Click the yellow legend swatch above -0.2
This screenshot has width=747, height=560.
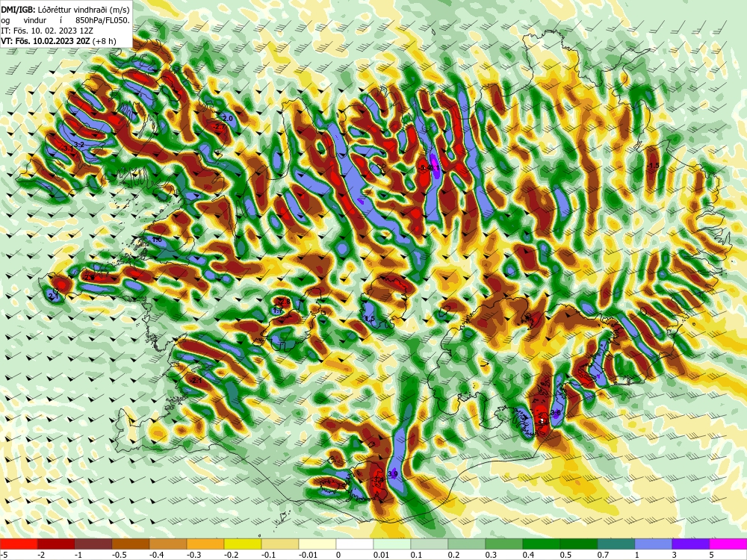pyautogui.click(x=243, y=544)
